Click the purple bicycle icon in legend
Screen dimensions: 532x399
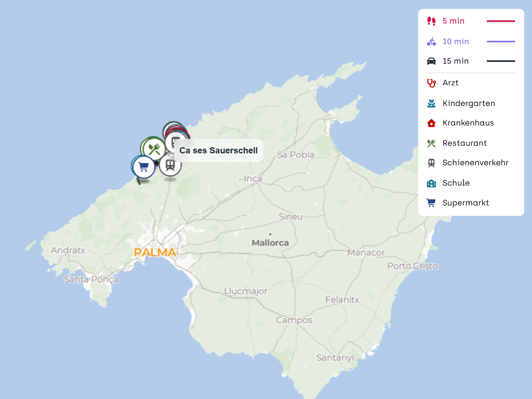pyautogui.click(x=431, y=42)
